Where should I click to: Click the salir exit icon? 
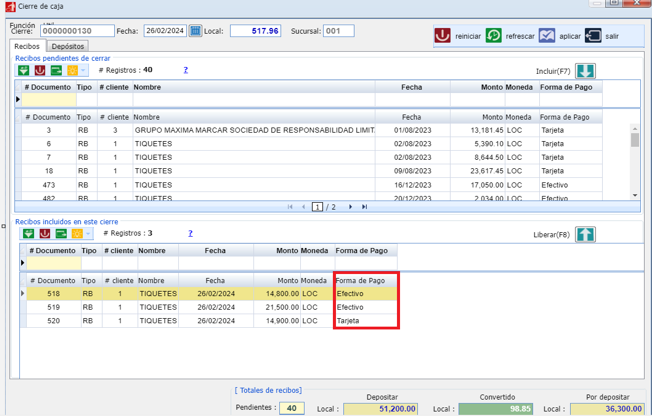tap(593, 36)
